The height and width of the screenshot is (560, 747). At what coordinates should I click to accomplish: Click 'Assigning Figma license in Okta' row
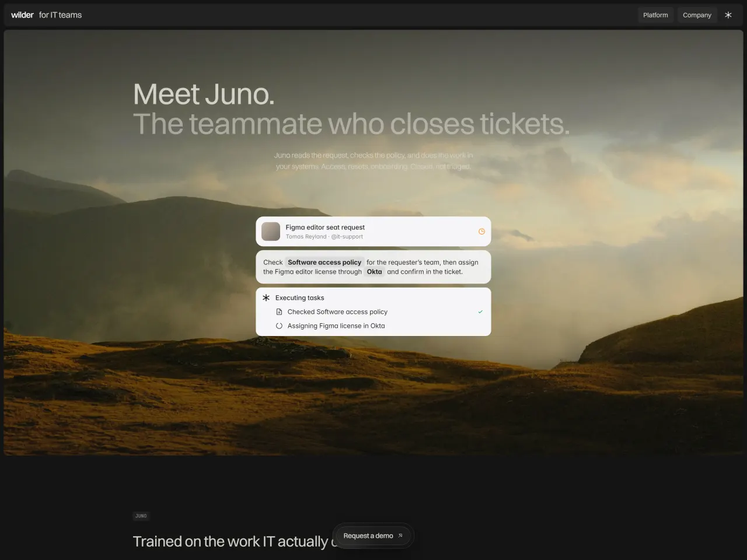373,326
